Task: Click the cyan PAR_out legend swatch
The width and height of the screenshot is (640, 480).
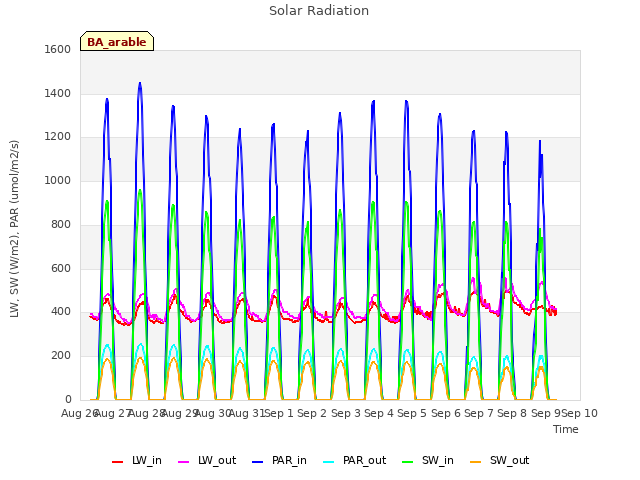Action: pyautogui.click(x=329, y=462)
